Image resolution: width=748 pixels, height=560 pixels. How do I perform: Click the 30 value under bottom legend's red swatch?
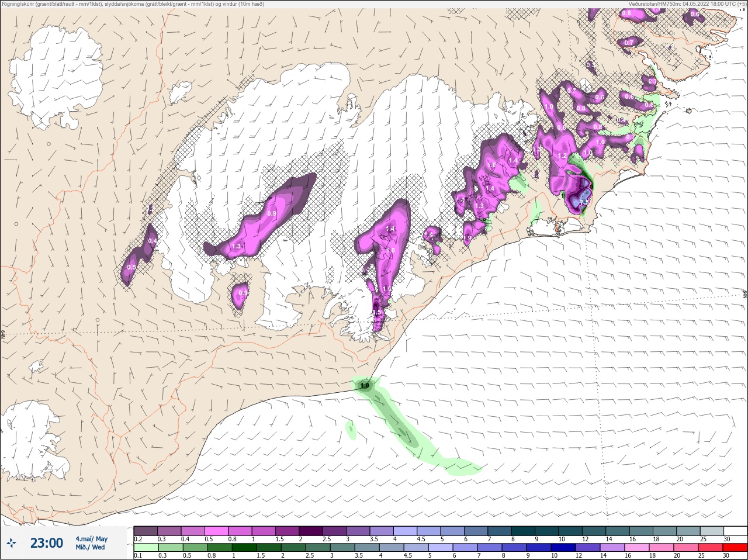click(726, 555)
